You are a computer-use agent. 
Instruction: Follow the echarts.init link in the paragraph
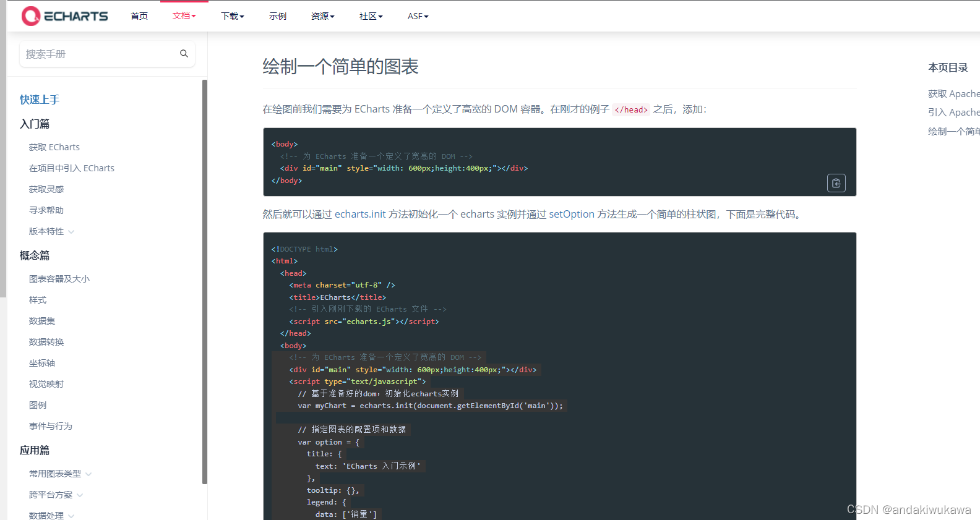360,214
